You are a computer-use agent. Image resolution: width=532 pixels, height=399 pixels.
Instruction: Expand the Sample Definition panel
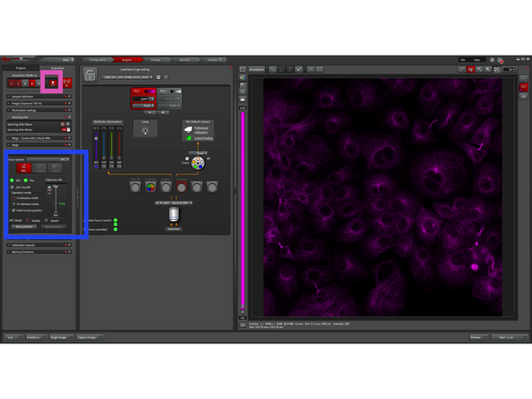(39, 96)
